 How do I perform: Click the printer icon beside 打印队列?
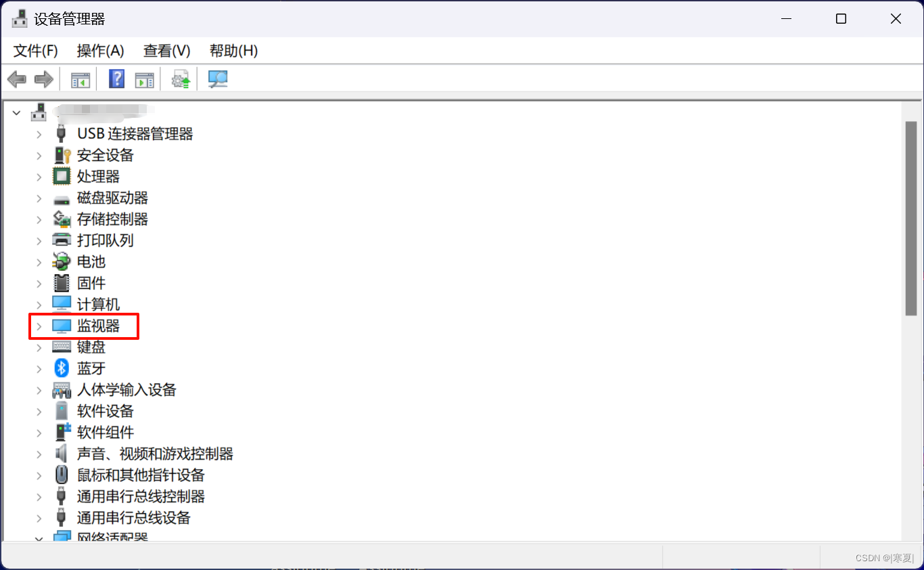tap(61, 240)
